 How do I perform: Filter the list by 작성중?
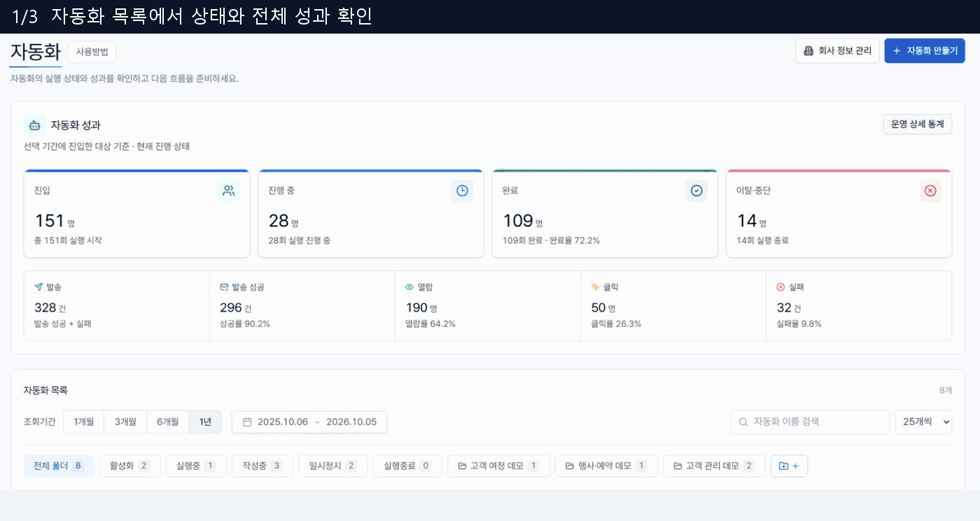point(262,466)
